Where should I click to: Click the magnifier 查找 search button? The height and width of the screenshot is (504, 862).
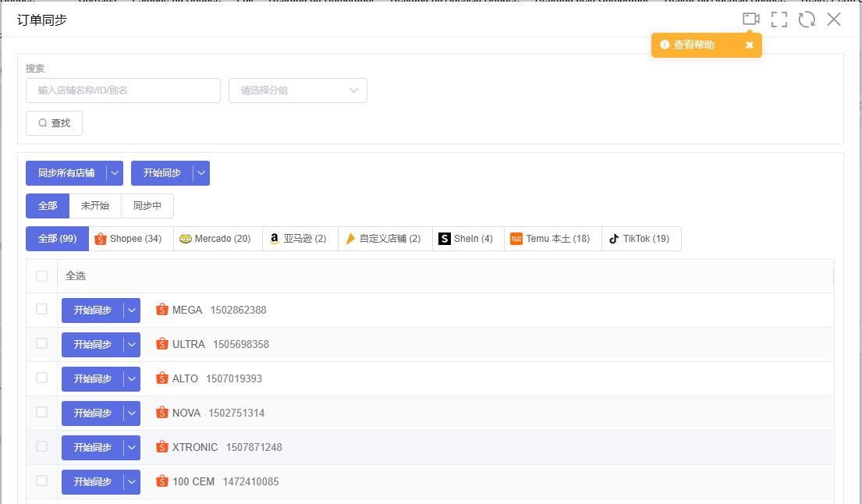[54, 123]
